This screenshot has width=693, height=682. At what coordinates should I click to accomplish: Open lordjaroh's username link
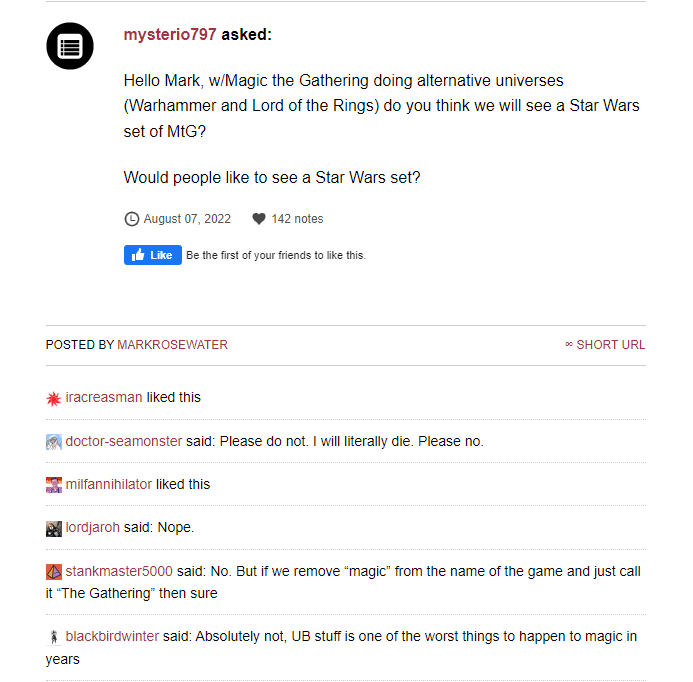[93, 528]
